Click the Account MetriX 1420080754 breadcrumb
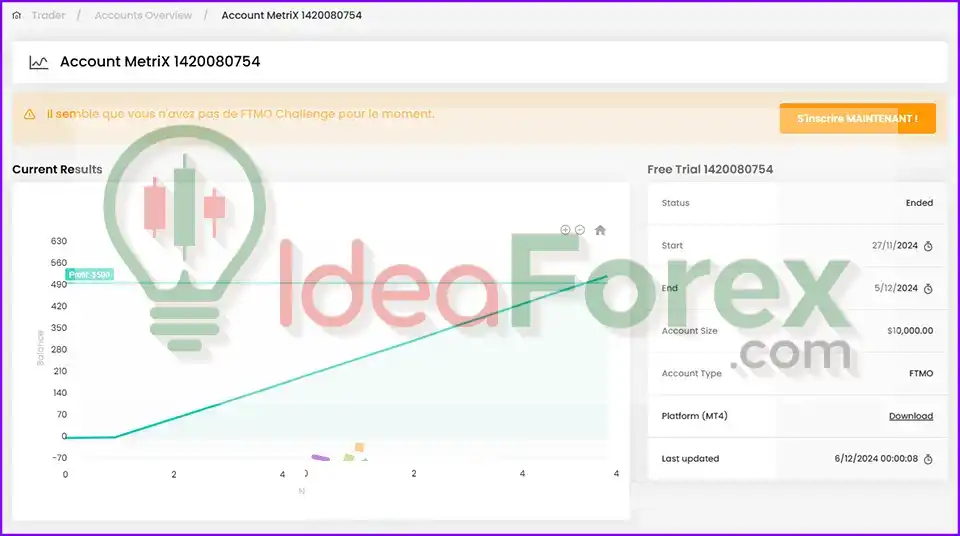960x536 pixels. pos(291,15)
